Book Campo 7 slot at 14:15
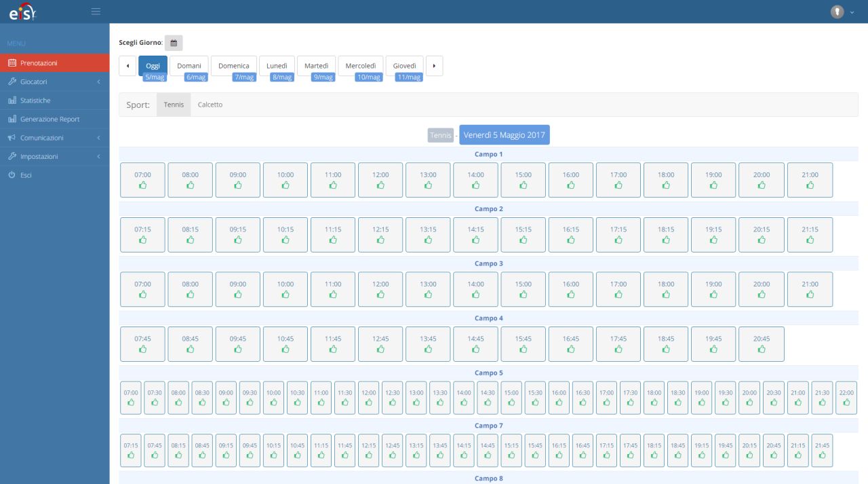The image size is (868, 484). (x=464, y=451)
